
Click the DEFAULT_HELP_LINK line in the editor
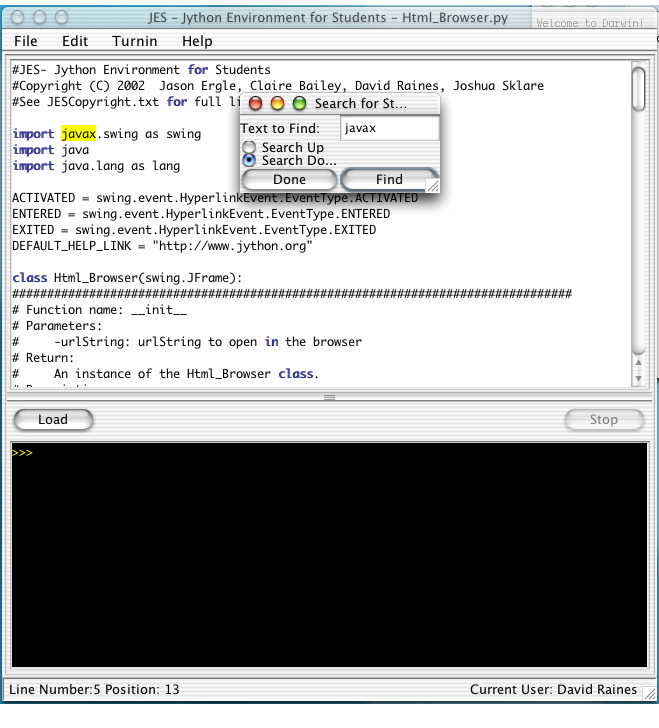pos(162,246)
